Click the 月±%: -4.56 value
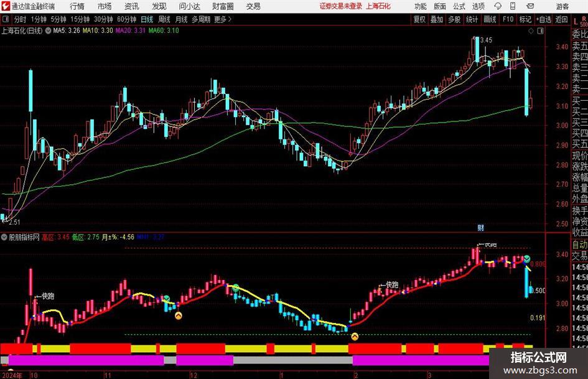Viewport: 588px width, 379px height. (118, 237)
